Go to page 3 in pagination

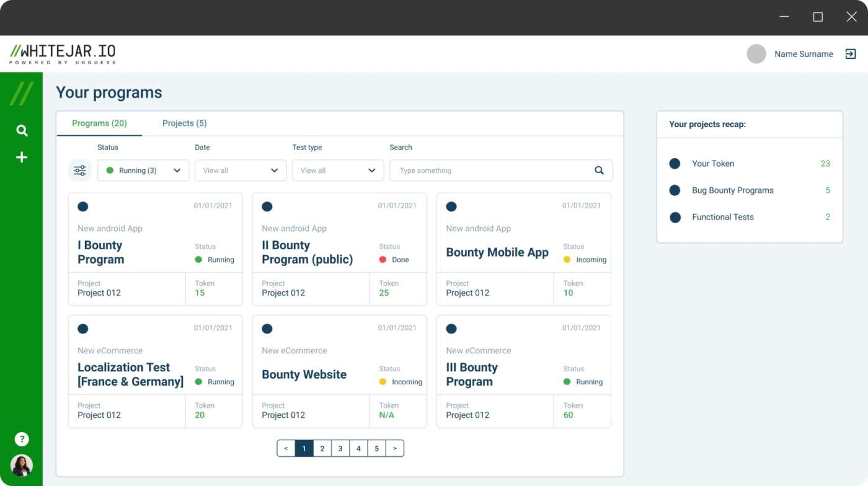[x=340, y=448]
